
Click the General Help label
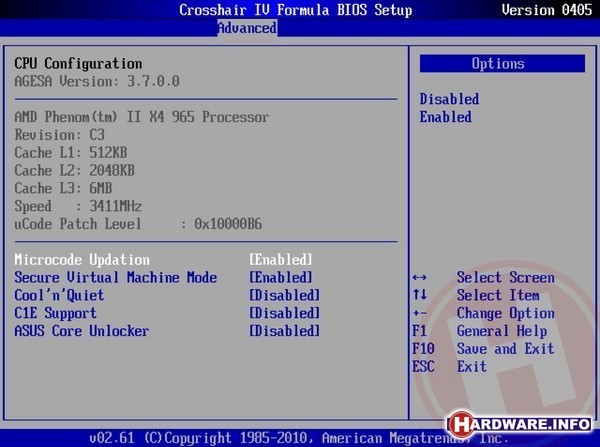[x=502, y=331]
